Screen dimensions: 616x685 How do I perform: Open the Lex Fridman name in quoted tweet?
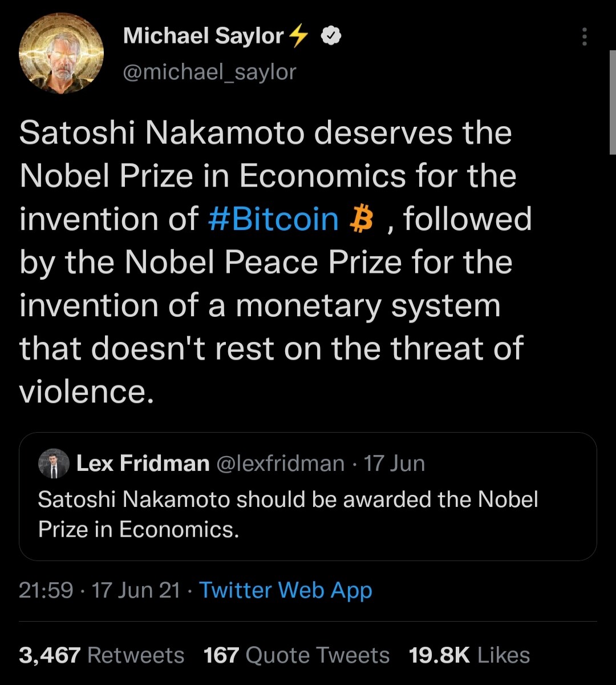tap(143, 464)
